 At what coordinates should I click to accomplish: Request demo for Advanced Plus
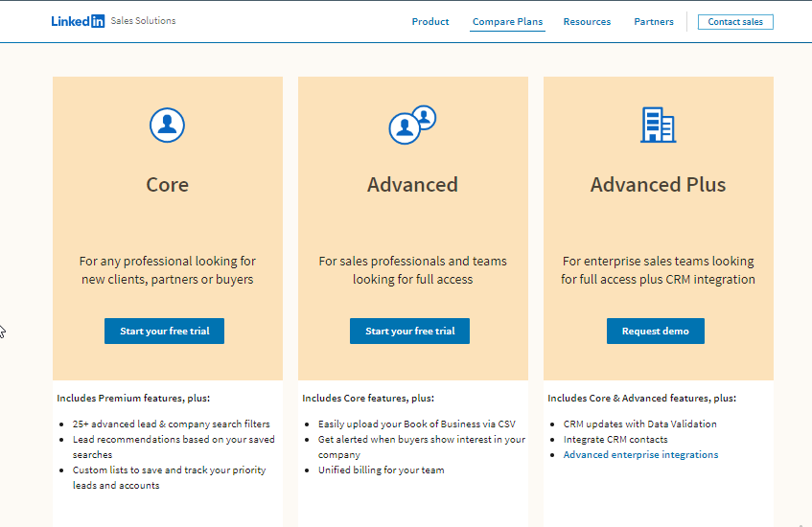(x=655, y=331)
